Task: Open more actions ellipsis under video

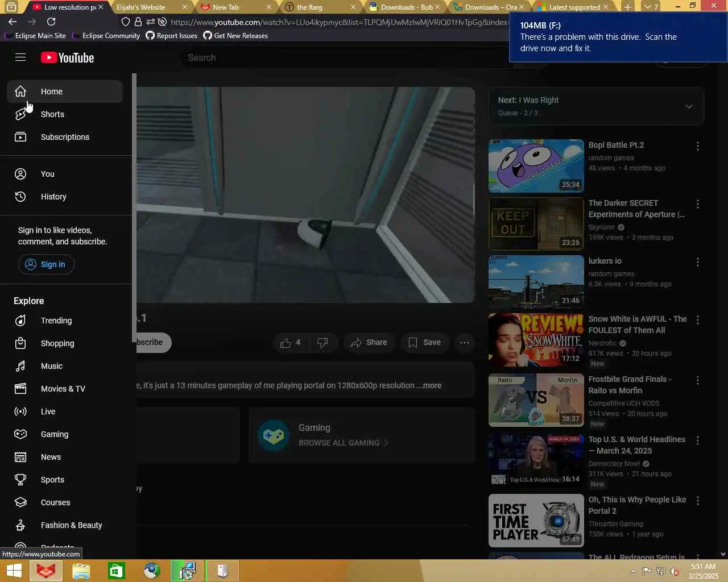Action: point(465,342)
